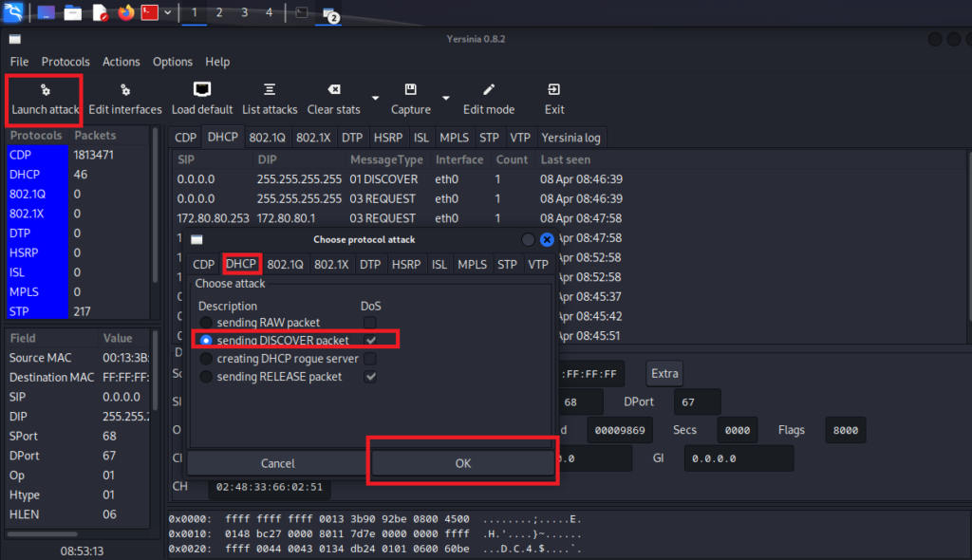Click the Flags field showing 8000

[x=846, y=430]
